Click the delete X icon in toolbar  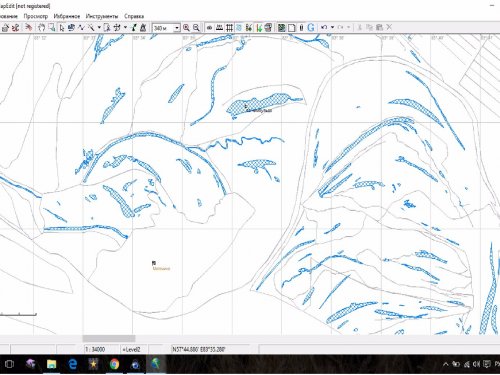(389, 27)
